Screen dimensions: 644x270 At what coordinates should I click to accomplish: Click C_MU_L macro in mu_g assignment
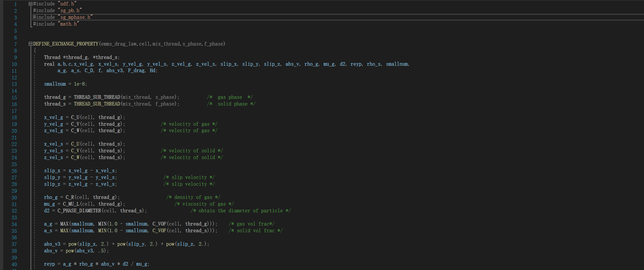tap(71, 204)
